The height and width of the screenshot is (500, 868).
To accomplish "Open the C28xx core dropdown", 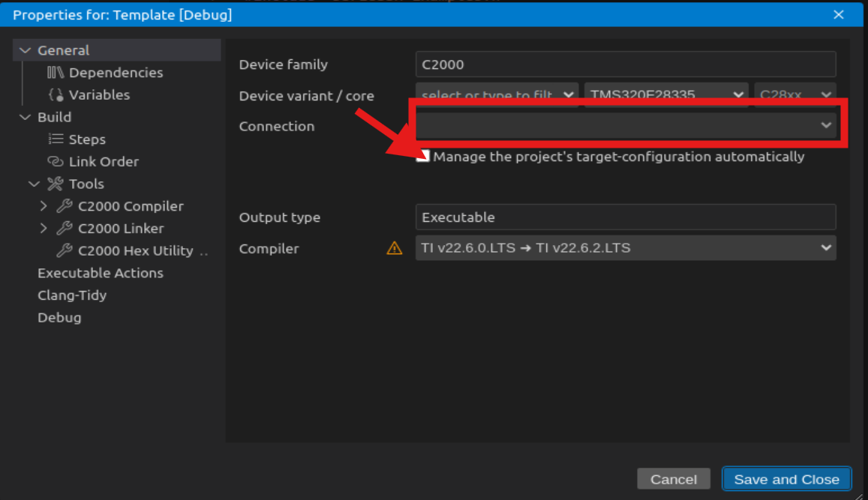I will [x=794, y=94].
